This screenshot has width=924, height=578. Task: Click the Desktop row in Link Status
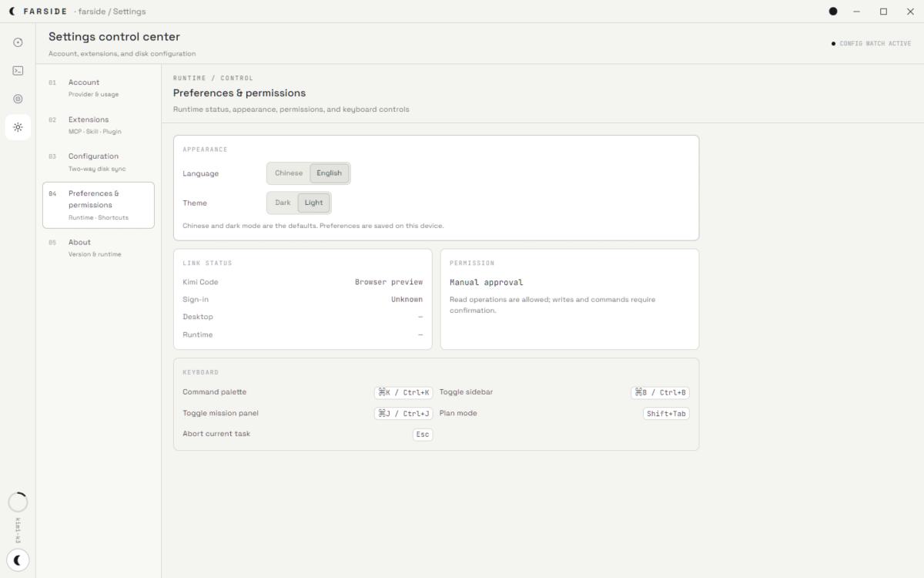pyautogui.click(x=303, y=317)
